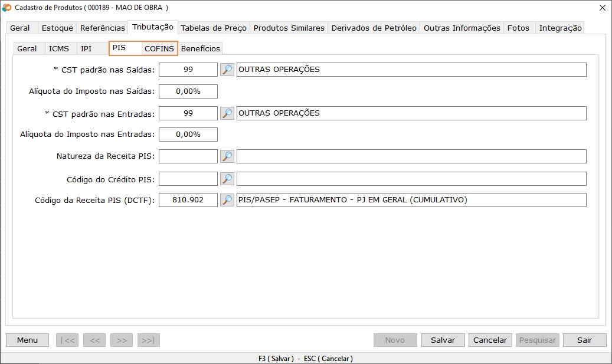Switch to the COFINS sub-tab
Screen dimensions: 612x364
coord(159,48)
